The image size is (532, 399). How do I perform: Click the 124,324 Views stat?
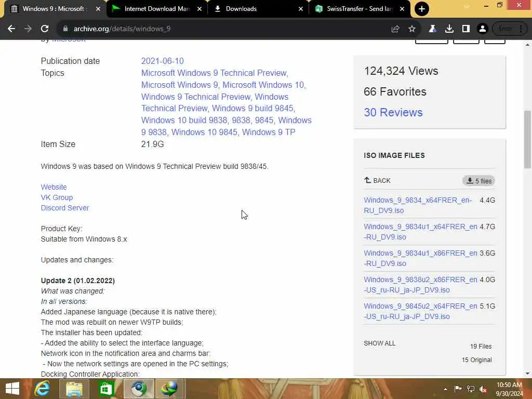[x=401, y=71]
